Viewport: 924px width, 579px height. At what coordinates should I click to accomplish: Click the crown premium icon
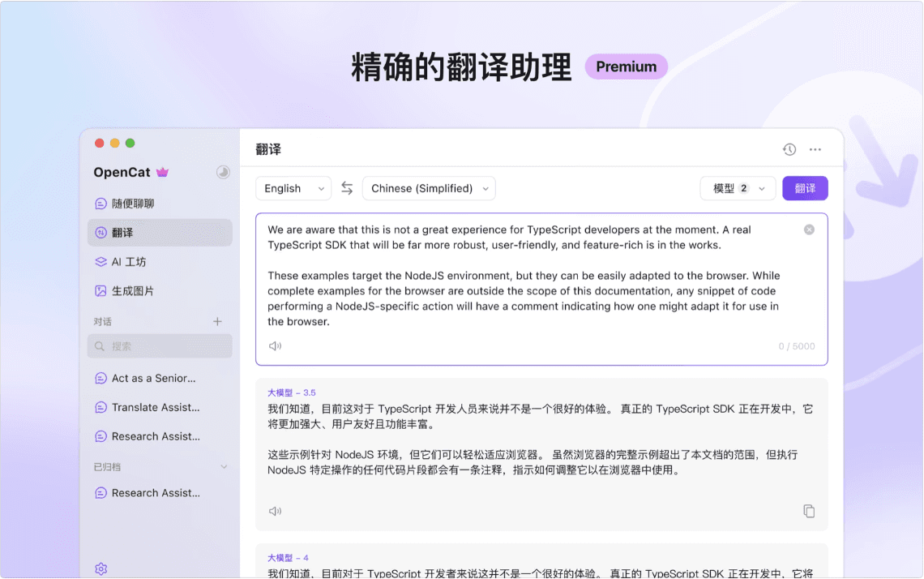point(163,172)
